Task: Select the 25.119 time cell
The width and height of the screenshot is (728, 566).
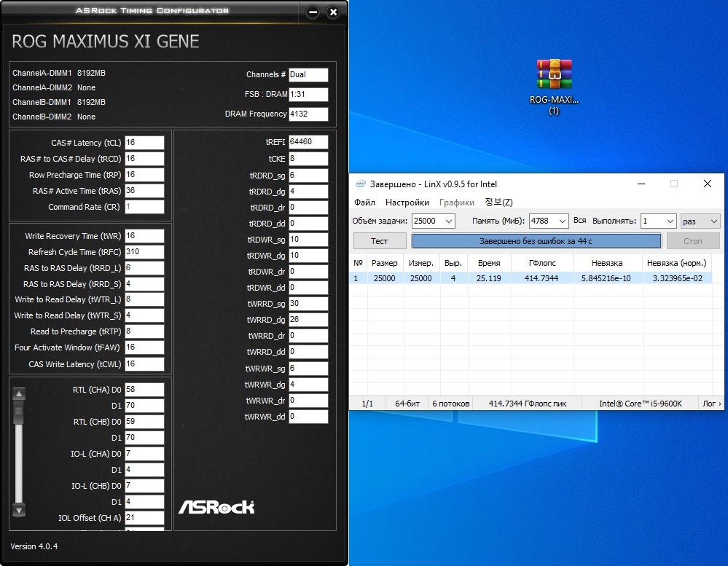Action: (489, 278)
